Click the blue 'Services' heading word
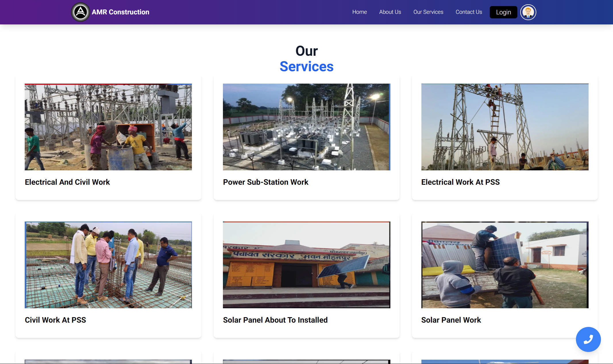Screen dimensions: 613x364 point(306,67)
